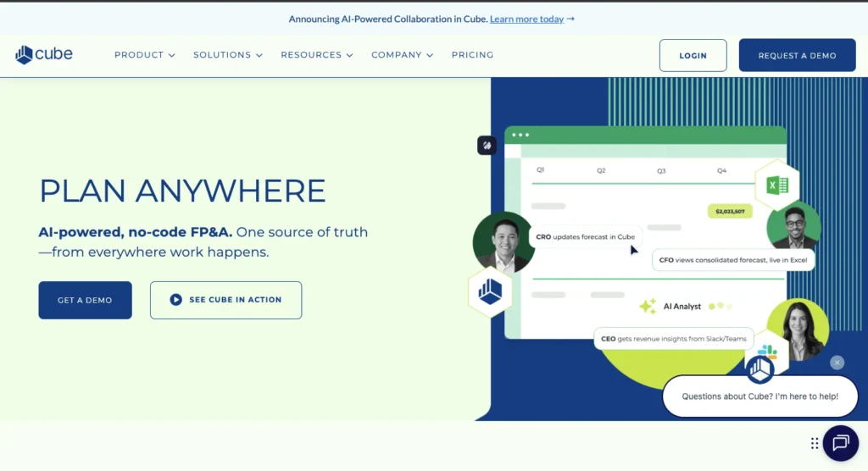Click the LOGIN button
The width and height of the screenshot is (868, 471).
click(x=693, y=55)
